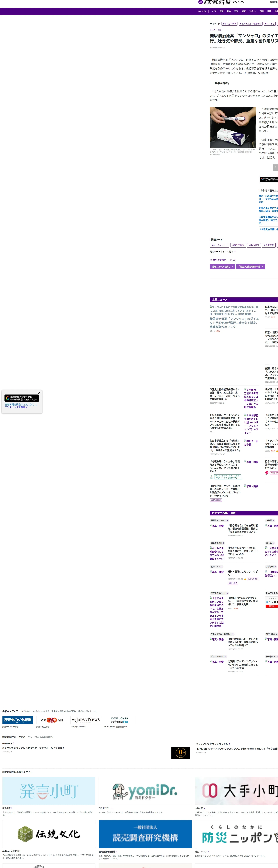Open the 緊急企画 サッカー日本代表 message article
The image size is (278, 868).
click(x=225, y=491)
